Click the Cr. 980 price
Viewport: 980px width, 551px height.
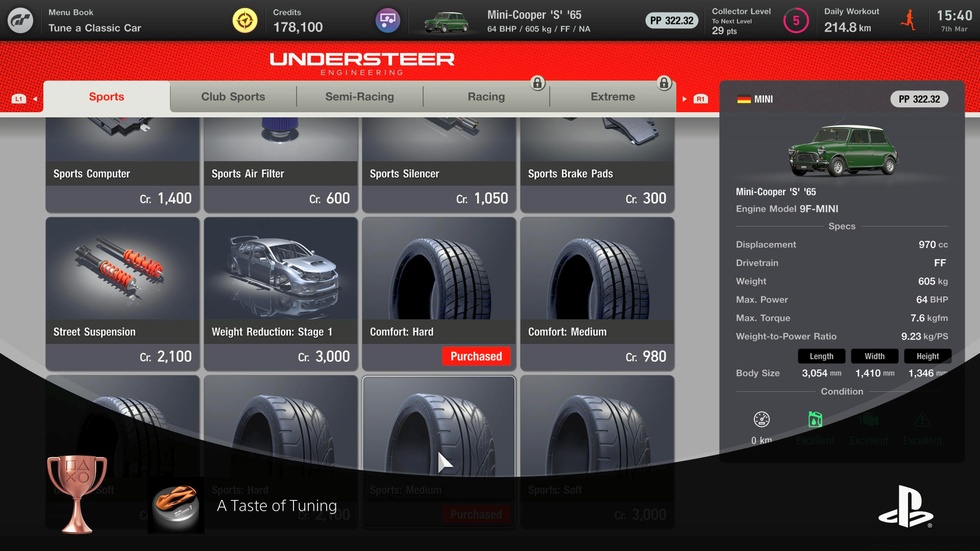point(646,357)
